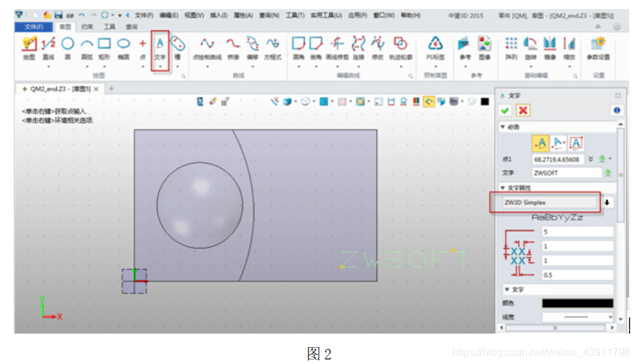The image size is (636, 364).
Task: Choose the boxed text placement mode icon
Action: pos(576,143)
